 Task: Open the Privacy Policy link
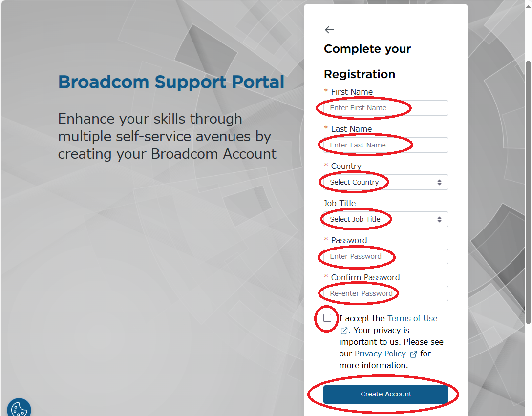(x=380, y=354)
